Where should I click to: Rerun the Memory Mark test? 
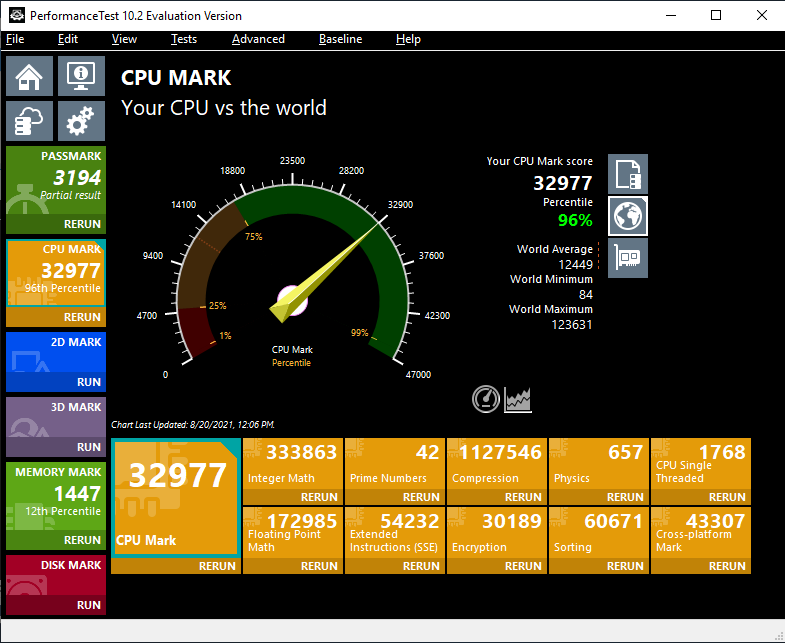[x=56, y=540]
